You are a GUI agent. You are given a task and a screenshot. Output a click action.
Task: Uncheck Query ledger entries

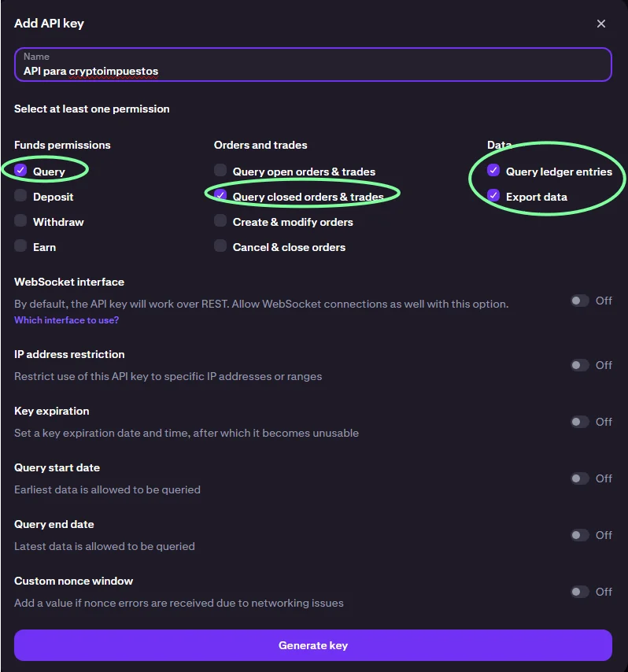point(493,171)
